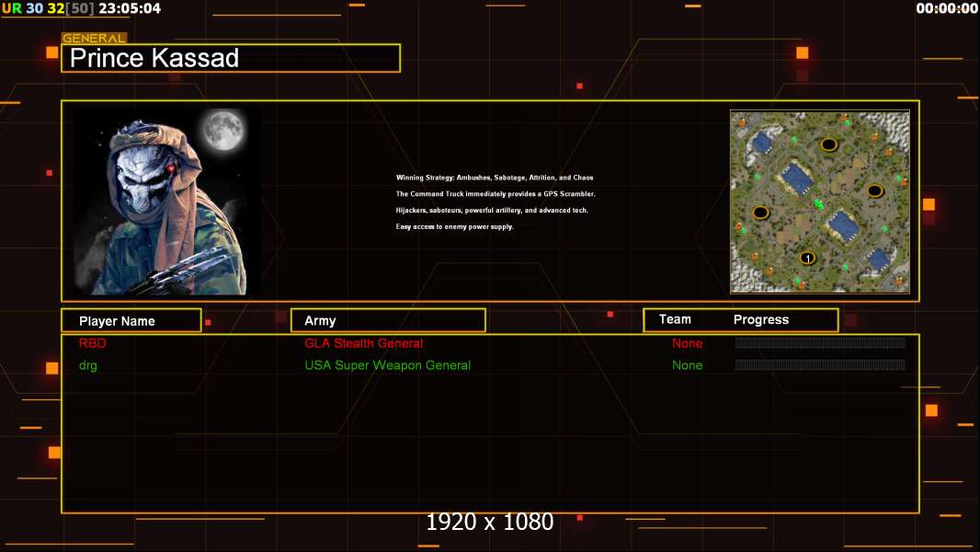
Task: Click the Easy access to enemy power line
Action: (x=454, y=226)
